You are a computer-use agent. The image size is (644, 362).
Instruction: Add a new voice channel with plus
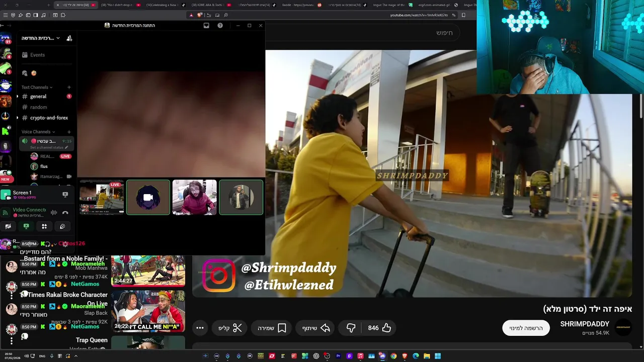[69, 132]
